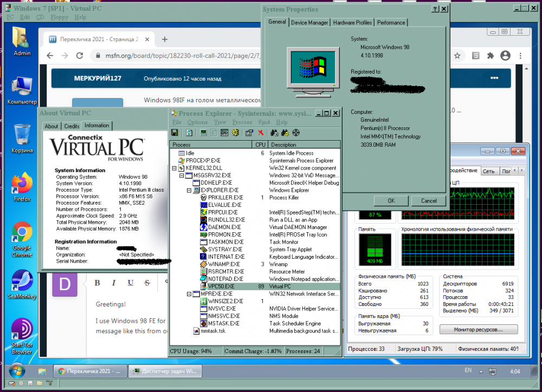The width and height of the screenshot is (542, 392).
Task: Toggle underline formatting in the reply editor
Action: pyautogui.click(x=131, y=283)
